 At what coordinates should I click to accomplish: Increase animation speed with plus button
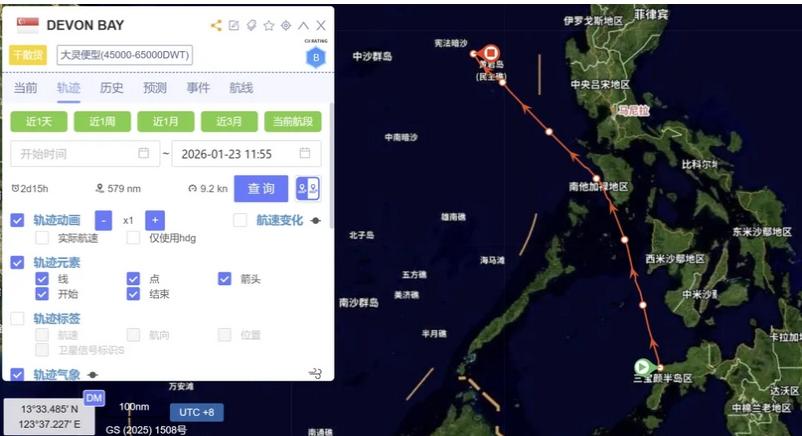click(x=155, y=220)
